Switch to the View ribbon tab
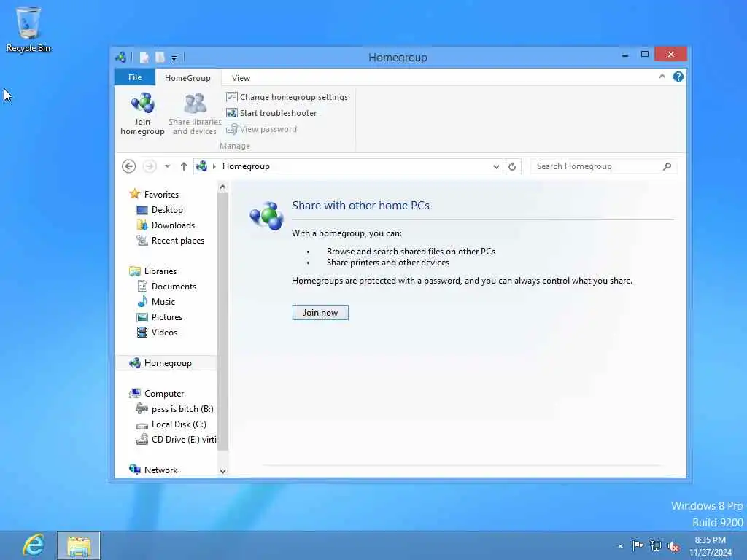This screenshot has width=747, height=560. pos(241,77)
